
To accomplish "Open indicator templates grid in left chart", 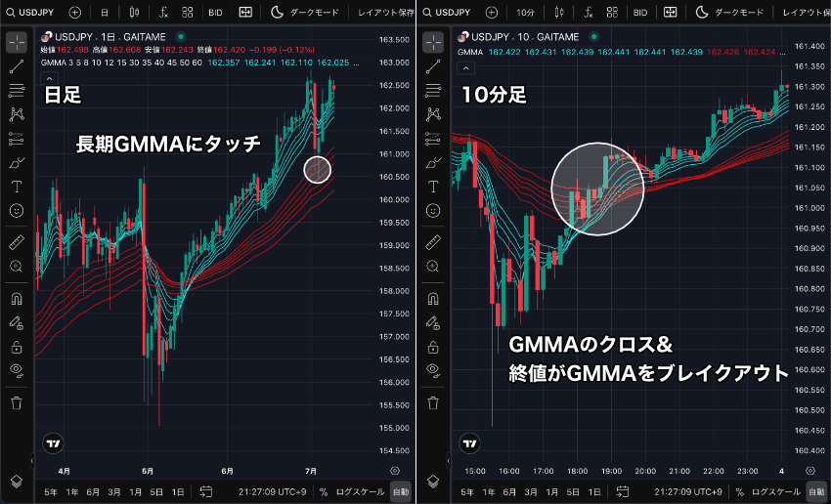I will click(x=187, y=12).
